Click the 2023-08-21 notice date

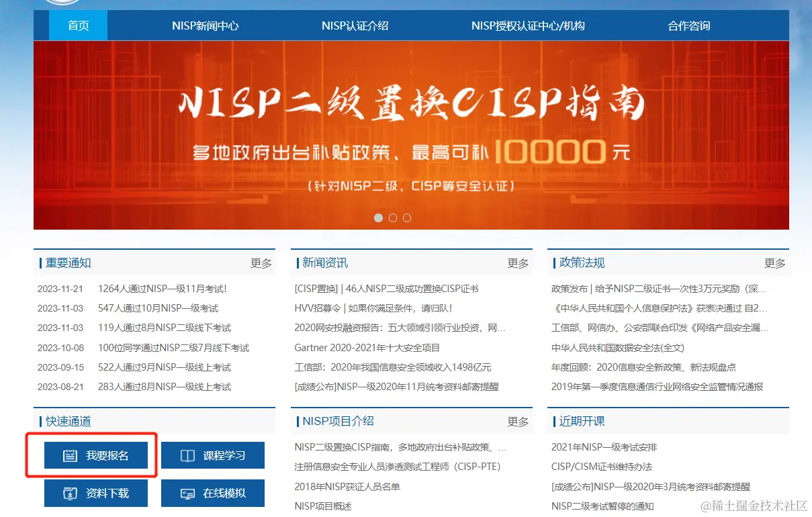(x=60, y=387)
